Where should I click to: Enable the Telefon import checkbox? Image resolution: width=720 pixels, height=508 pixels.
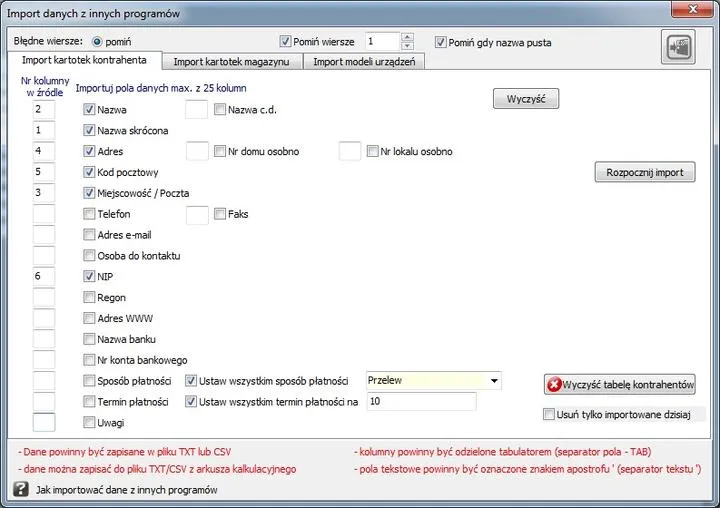pos(90,214)
